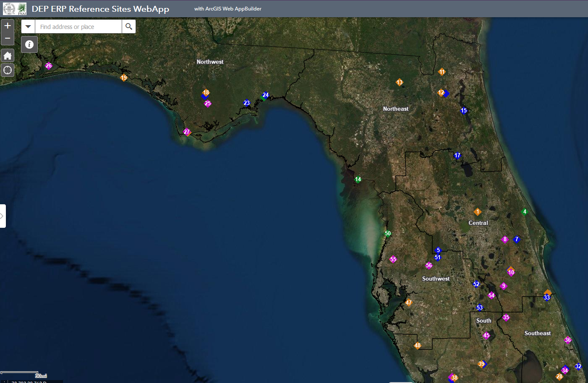Viewport: 588px width, 383px height.
Task: Click the ArcGIS Web AppBuilder label
Action: tap(228, 8)
